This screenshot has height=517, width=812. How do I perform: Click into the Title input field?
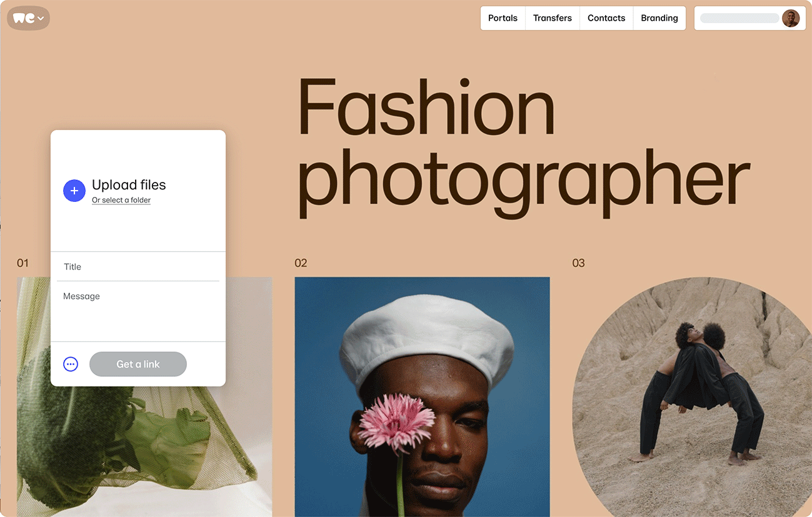point(138,266)
